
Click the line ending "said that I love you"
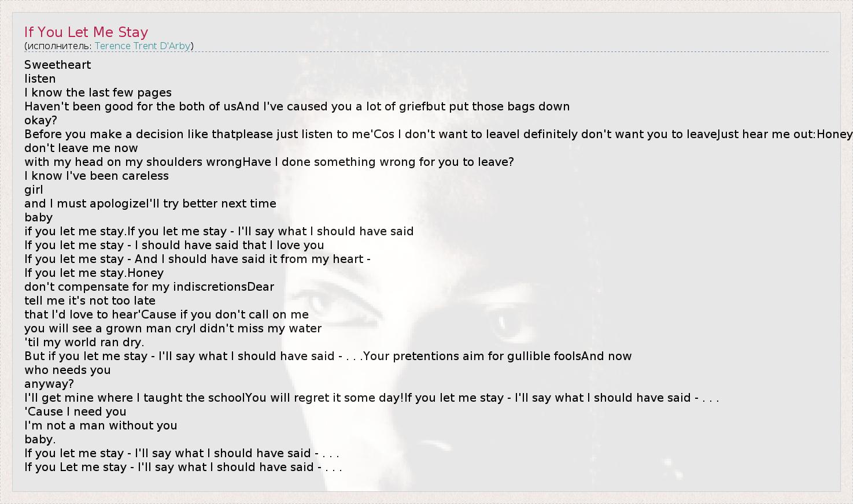tap(174, 245)
